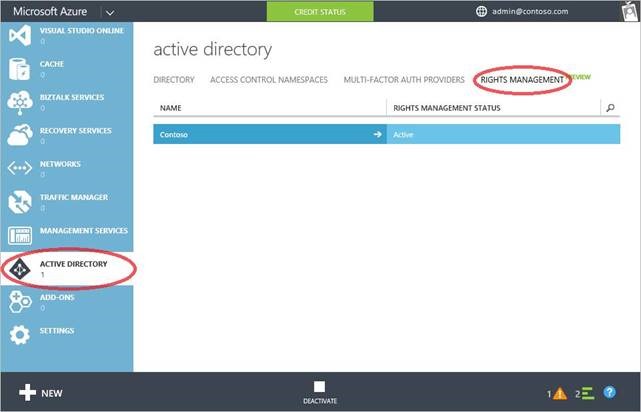Image resolution: width=641 pixels, height=412 pixels.
Task: Select the Contoso directory name
Action: 174,134
